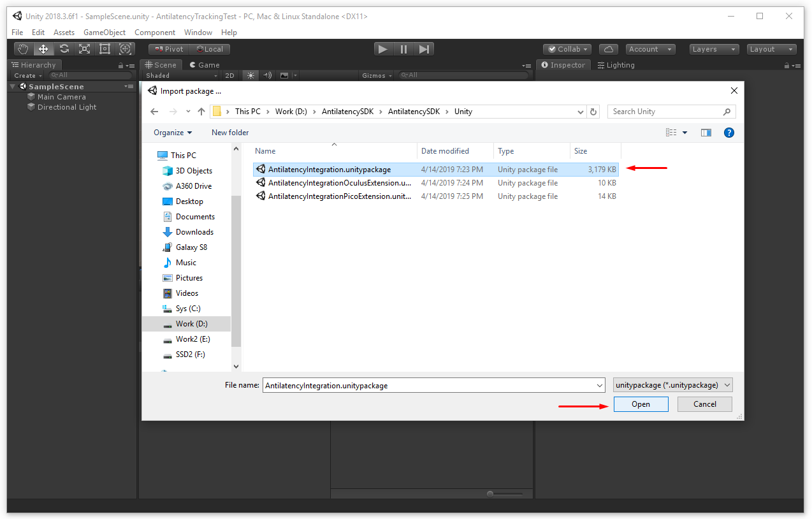Image resolution: width=812 pixels, height=519 pixels.
Task: Open the Shaded draw mode dropdown
Action: pyautogui.click(x=180, y=75)
